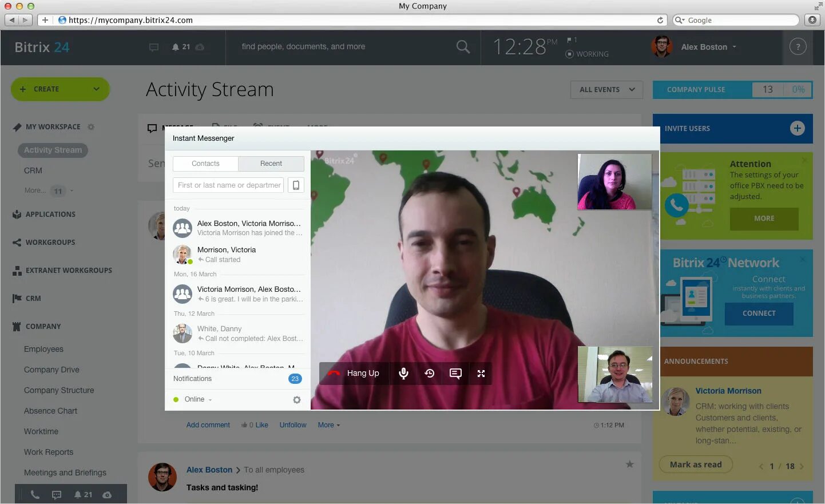Open messages icon in top header
Viewport: 825px width, 504px height.
153,47
